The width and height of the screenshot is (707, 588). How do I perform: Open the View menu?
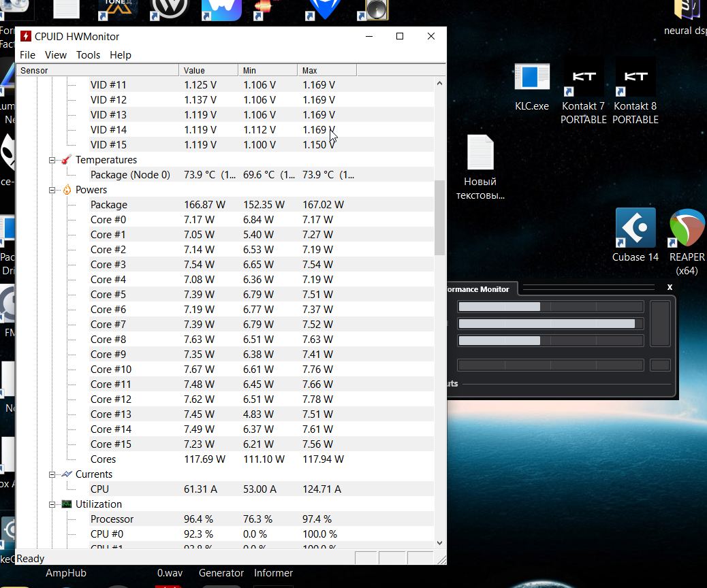tap(56, 55)
